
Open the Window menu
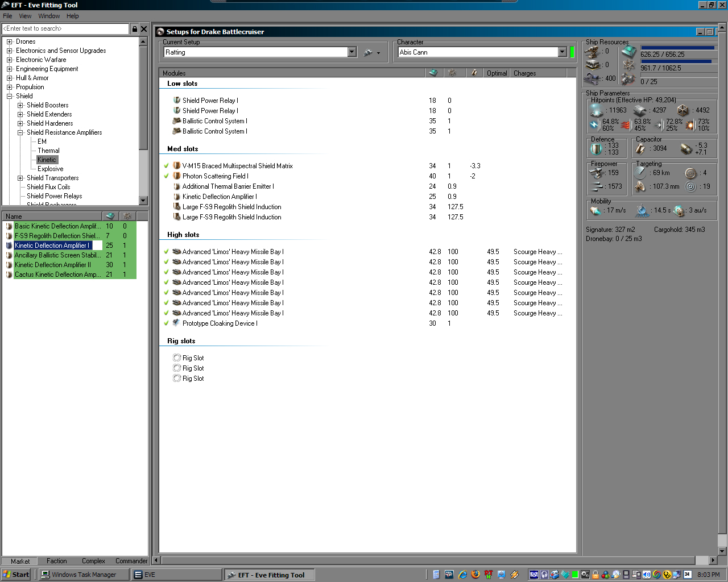click(49, 16)
